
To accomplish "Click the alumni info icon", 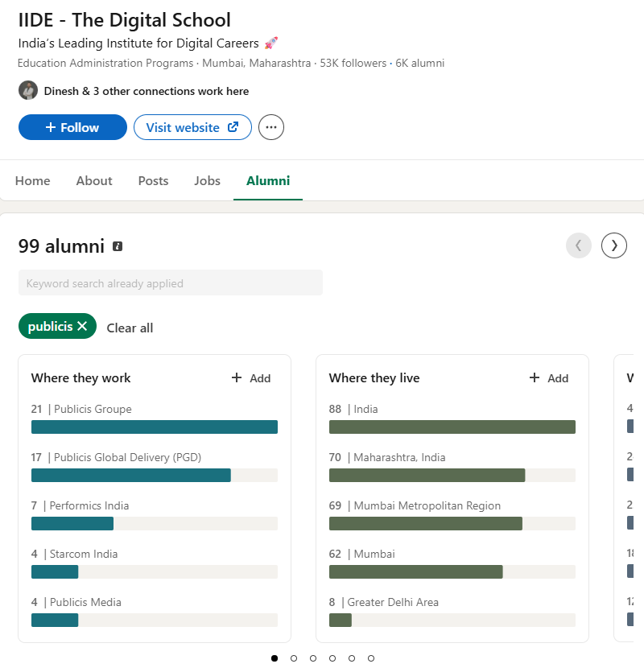I will (118, 246).
